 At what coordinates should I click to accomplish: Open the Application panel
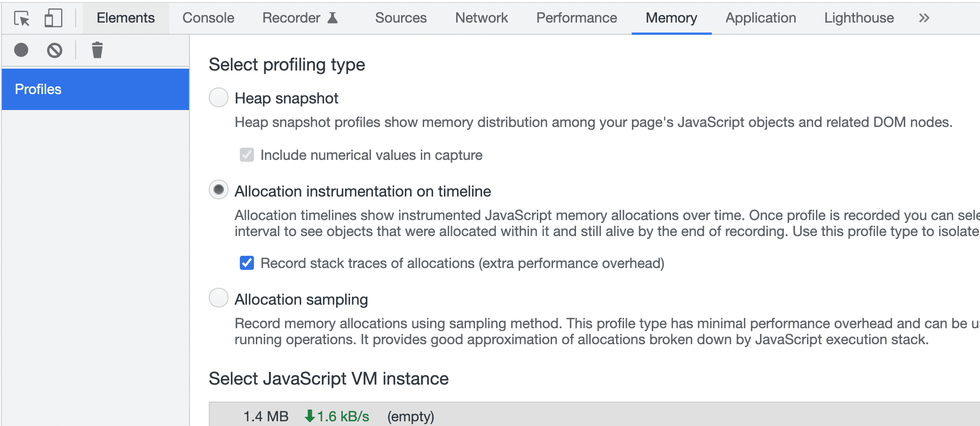759,18
